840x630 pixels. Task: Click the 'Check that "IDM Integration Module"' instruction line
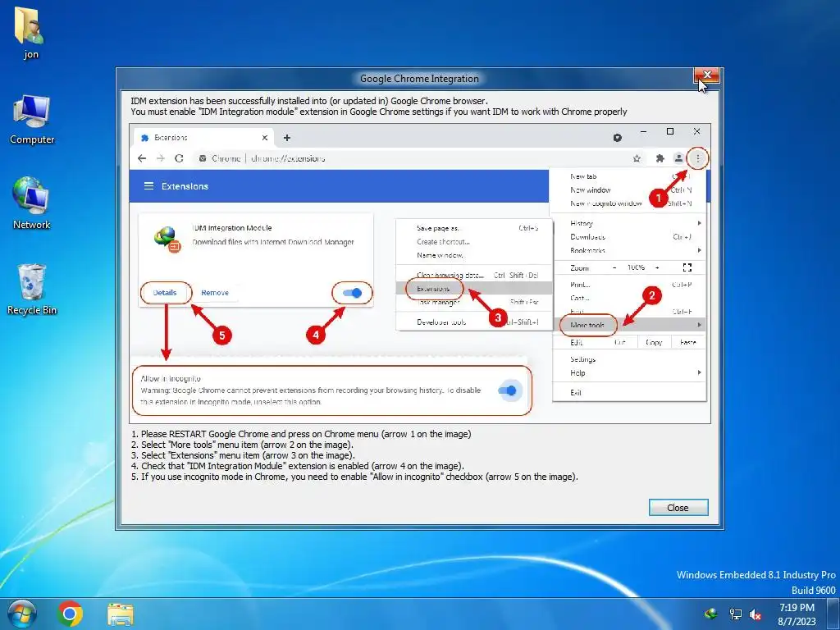coord(297,466)
